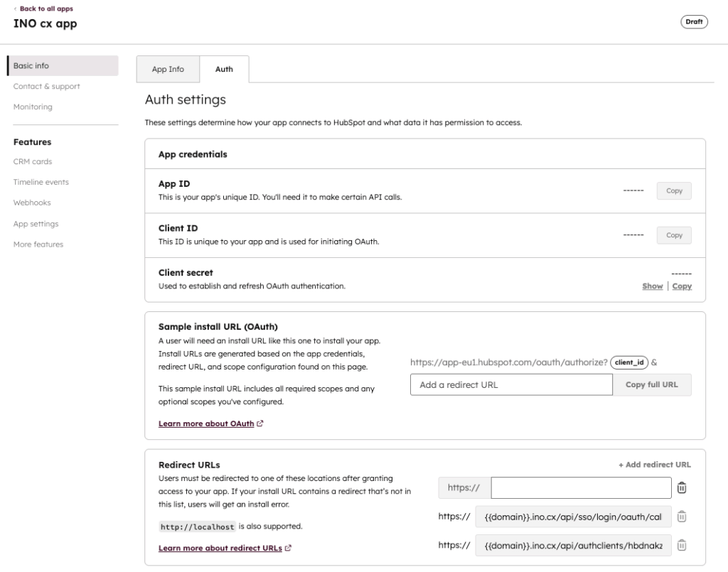This screenshot has width=728, height=572.
Task: Delete the authclients redirect URL
Action: coord(681,545)
